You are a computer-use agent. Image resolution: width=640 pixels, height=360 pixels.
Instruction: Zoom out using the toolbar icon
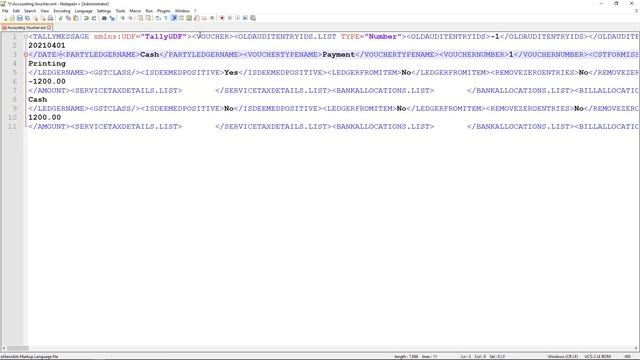point(131,18)
